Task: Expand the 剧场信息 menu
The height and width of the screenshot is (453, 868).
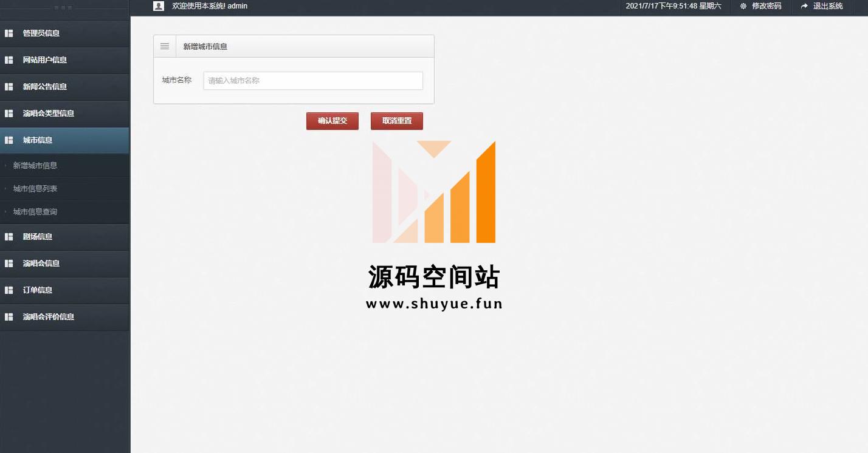Action: 64,237
